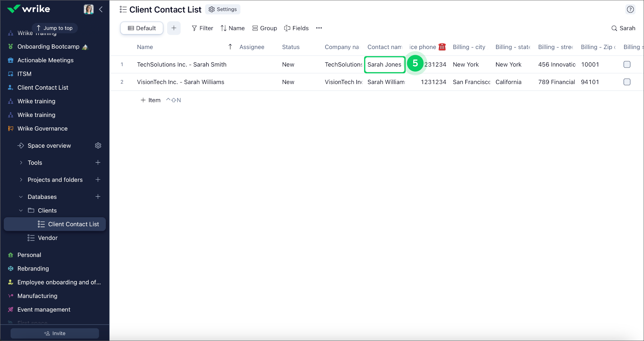Image resolution: width=644 pixels, height=341 pixels.
Task: Click the Invite button
Action: [x=54, y=333]
